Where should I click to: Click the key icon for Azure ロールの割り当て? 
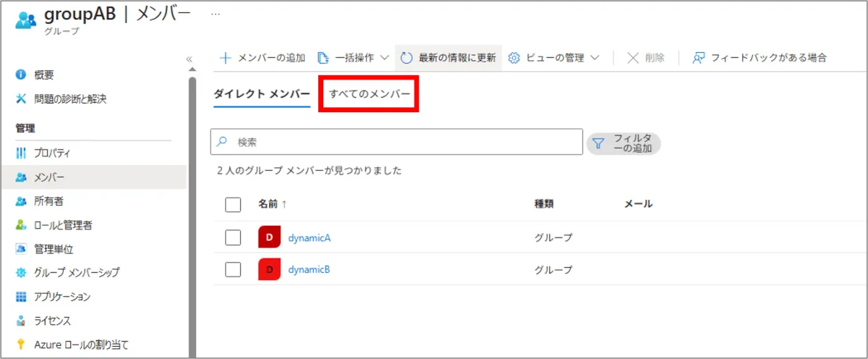[x=21, y=345]
